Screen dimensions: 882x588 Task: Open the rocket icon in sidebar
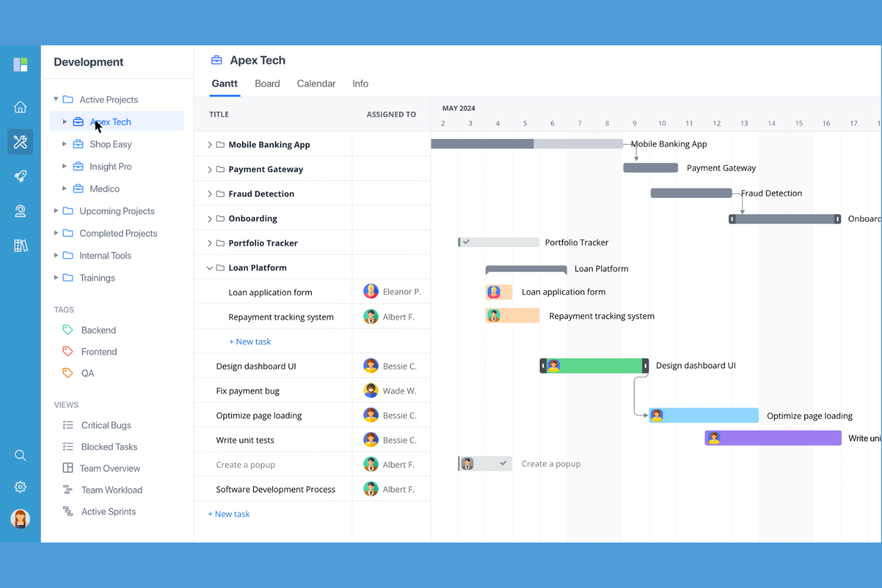tap(20, 176)
